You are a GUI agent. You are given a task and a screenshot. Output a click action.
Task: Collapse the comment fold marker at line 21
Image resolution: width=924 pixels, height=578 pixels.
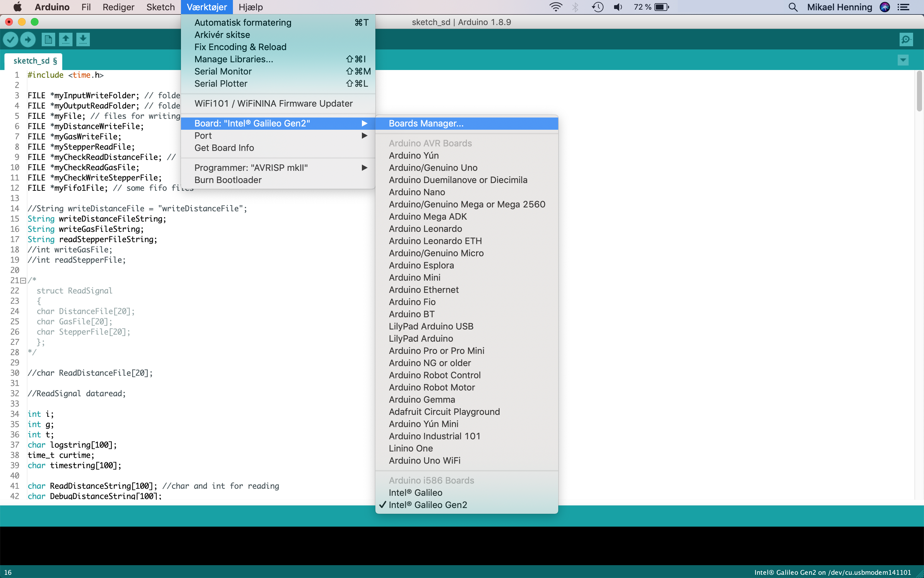(x=23, y=281)
